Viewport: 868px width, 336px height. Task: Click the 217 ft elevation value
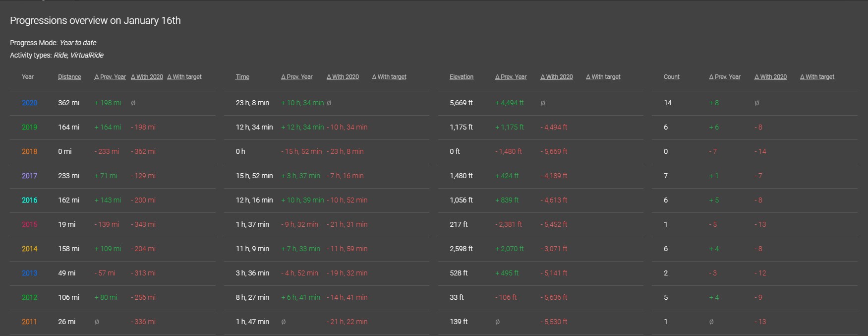(459, 224)
